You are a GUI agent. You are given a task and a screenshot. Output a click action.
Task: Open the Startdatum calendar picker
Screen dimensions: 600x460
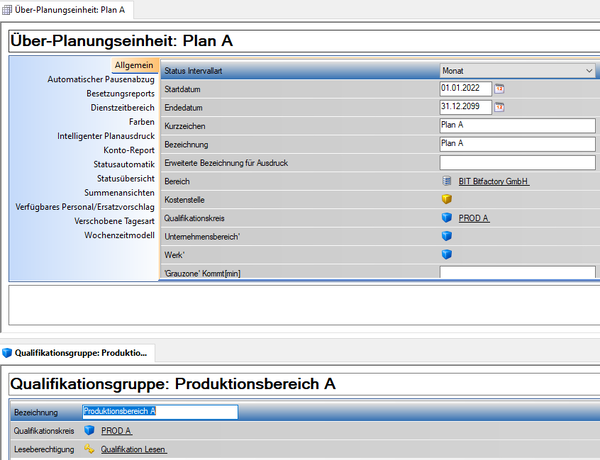(501, 89)
